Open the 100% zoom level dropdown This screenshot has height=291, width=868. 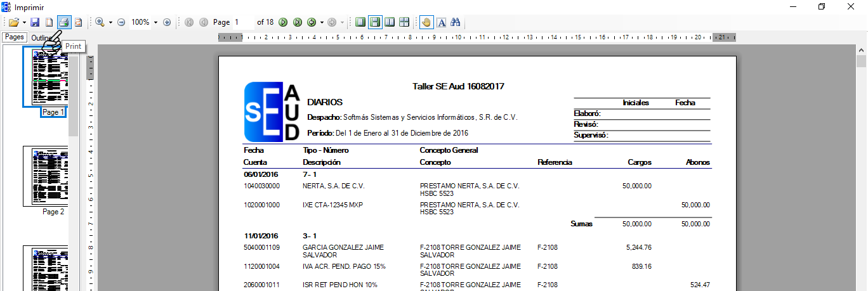pos(155,22)
